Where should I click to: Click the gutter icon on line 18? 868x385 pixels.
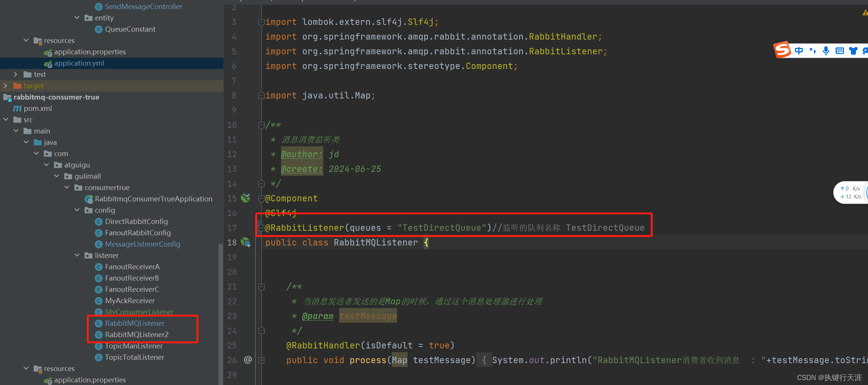coord(246,242)
